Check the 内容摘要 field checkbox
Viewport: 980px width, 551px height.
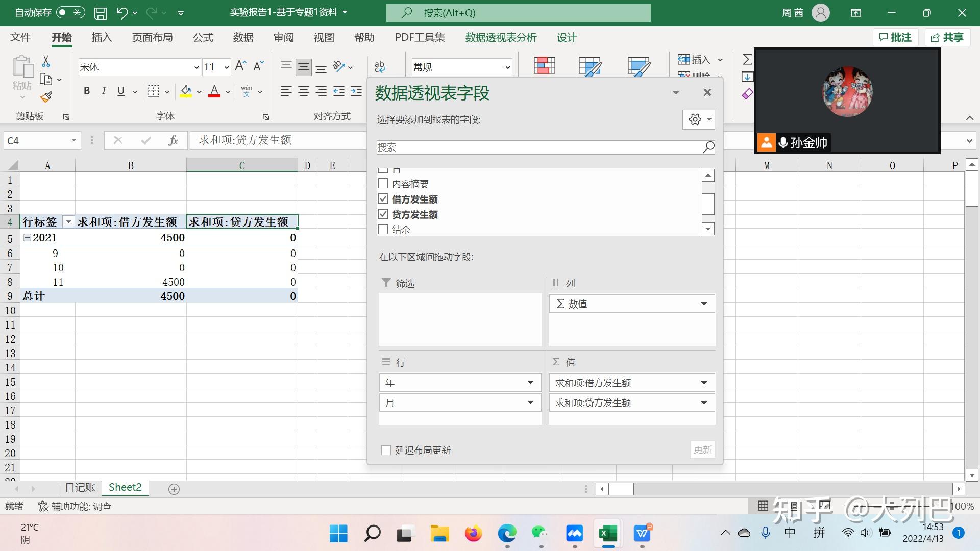point(383,184)
